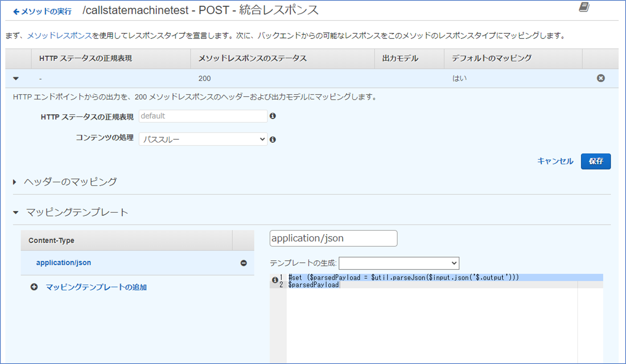Click the info icon beside コンテンツの処理 dropdown
The height and width of the screenshot is (364, 626).
(273, 139)
